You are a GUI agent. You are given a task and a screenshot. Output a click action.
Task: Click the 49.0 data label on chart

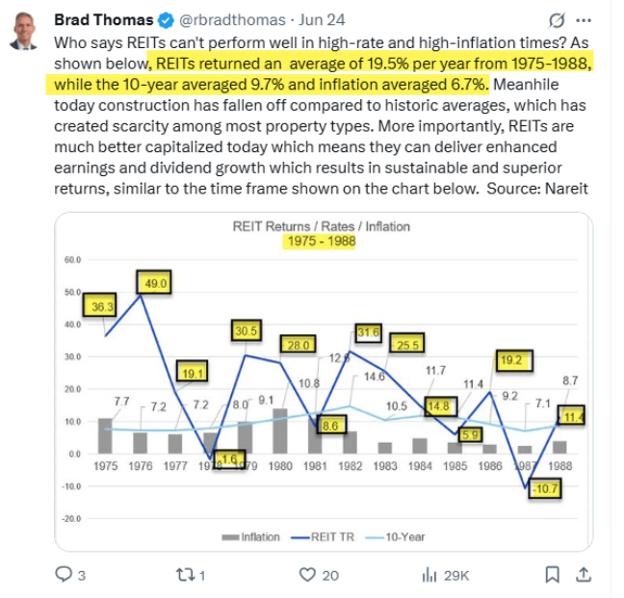pyautogui.click(x=154, y=282)
